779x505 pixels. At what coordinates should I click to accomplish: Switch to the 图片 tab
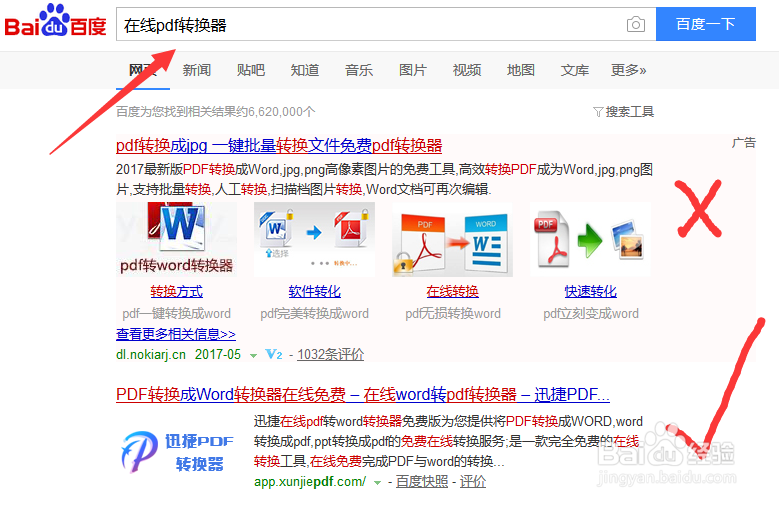413,70
